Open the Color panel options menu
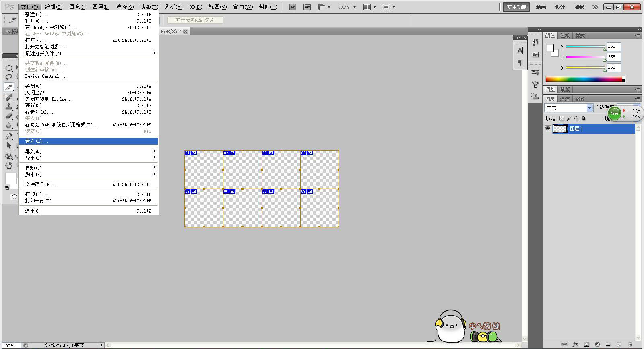Screen dimensions: 644x349 pyautogui.click(x=638, y=35)
